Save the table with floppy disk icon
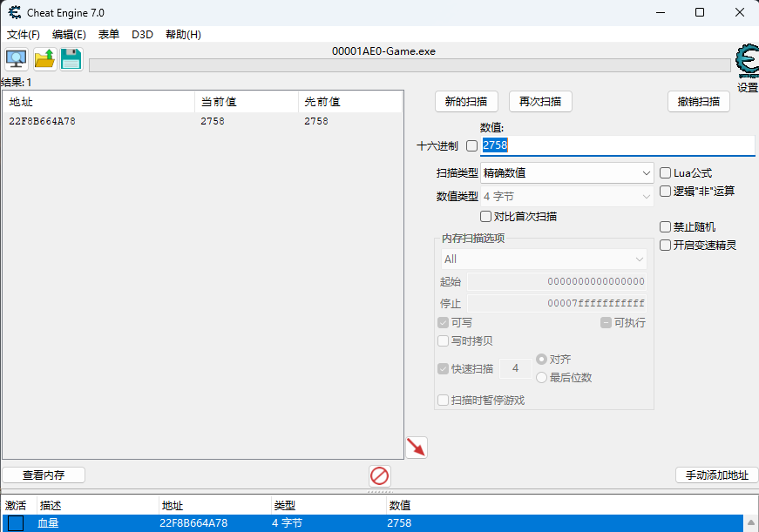Viewport: 759px width, 532px height. click(71, 59)
